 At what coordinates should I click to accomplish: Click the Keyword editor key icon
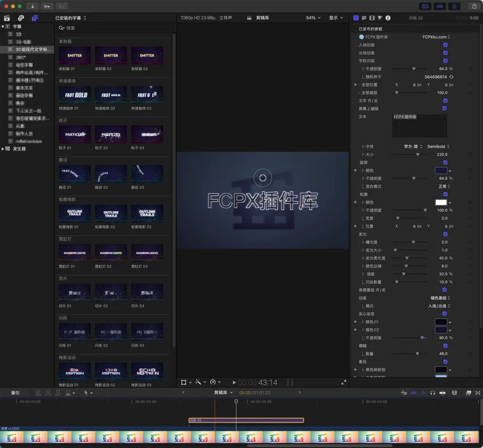coord(47,6)
